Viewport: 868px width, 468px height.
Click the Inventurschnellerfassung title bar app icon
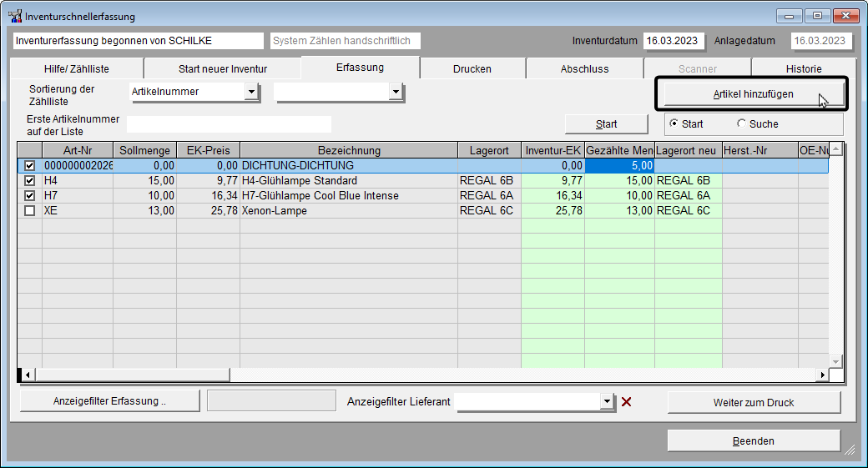(x=15, y=16)
